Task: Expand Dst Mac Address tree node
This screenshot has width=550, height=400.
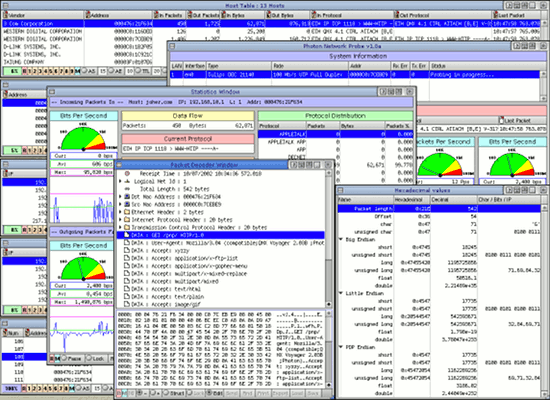Action: click(x=121, y=196)
